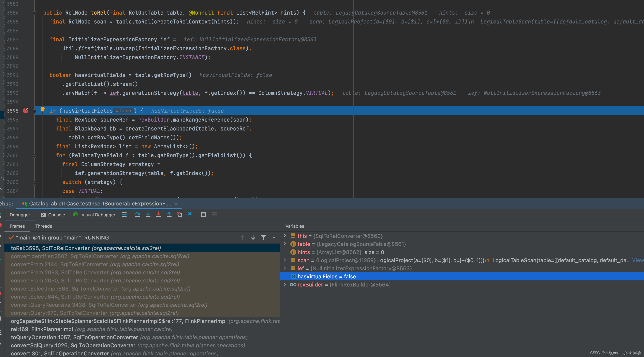
Task: Click the View link for scan value
Action: click(x=638, y=260)
